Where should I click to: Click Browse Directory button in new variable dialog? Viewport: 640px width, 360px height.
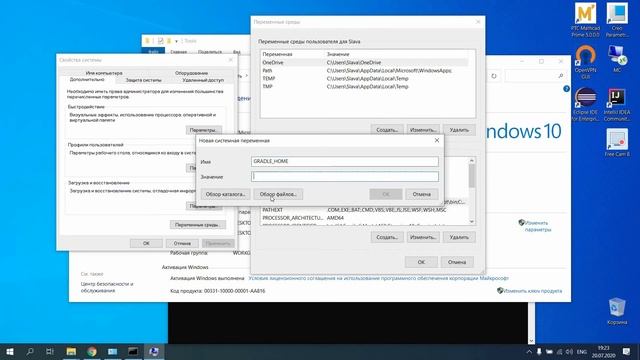pos(225,194)
